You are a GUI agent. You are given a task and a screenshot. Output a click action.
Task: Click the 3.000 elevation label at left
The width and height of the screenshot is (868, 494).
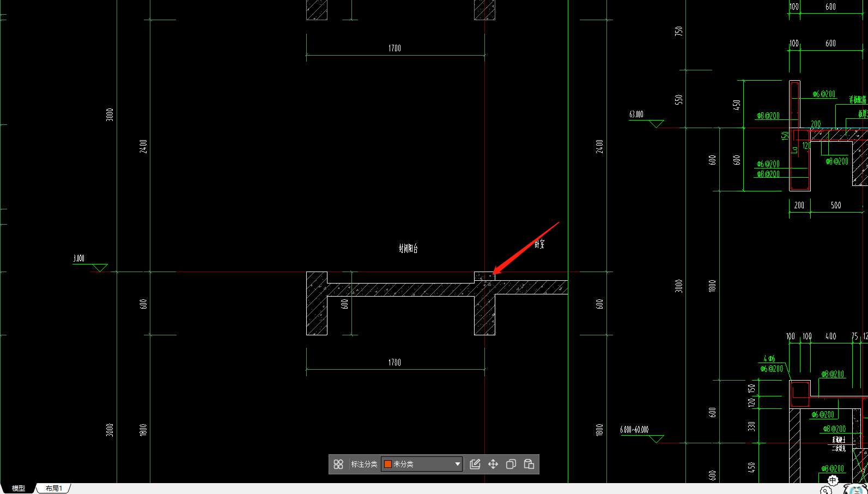tap(79, 258)
